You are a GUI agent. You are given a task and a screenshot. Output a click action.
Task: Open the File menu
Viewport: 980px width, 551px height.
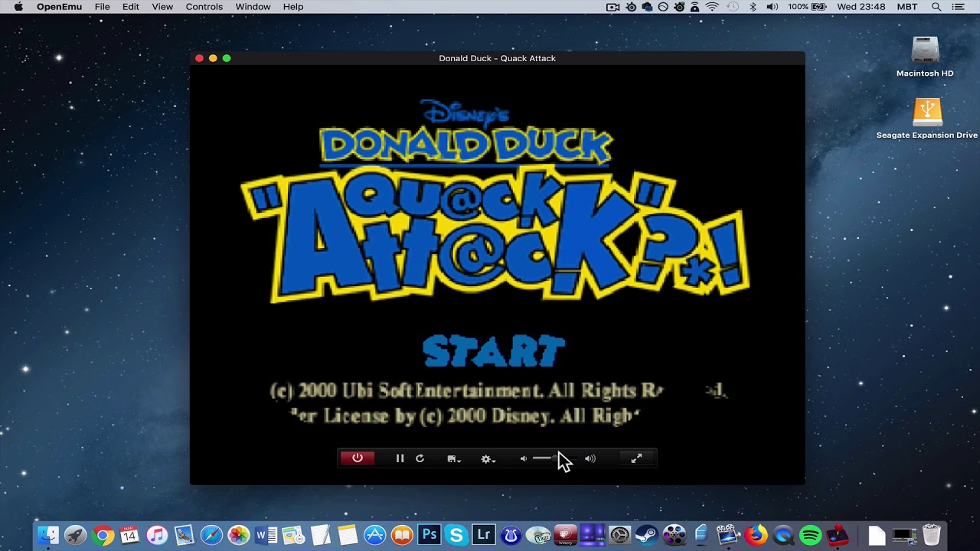click(102, 7)
